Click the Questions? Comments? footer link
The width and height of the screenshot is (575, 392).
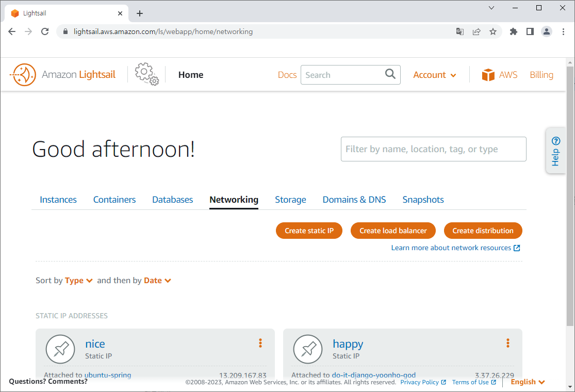click(x=48, y=381)
